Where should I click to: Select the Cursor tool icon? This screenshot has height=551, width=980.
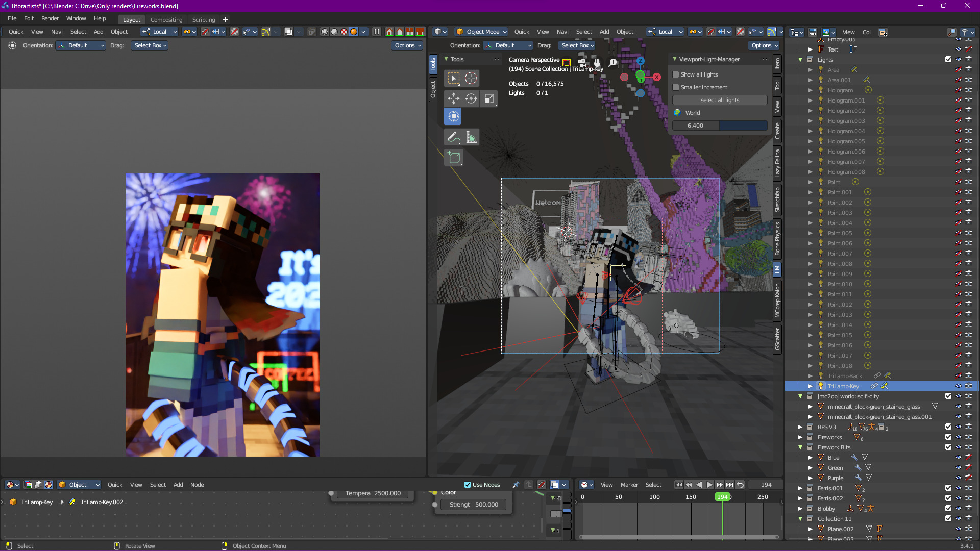pyautogui.click(x=471, y=78)
